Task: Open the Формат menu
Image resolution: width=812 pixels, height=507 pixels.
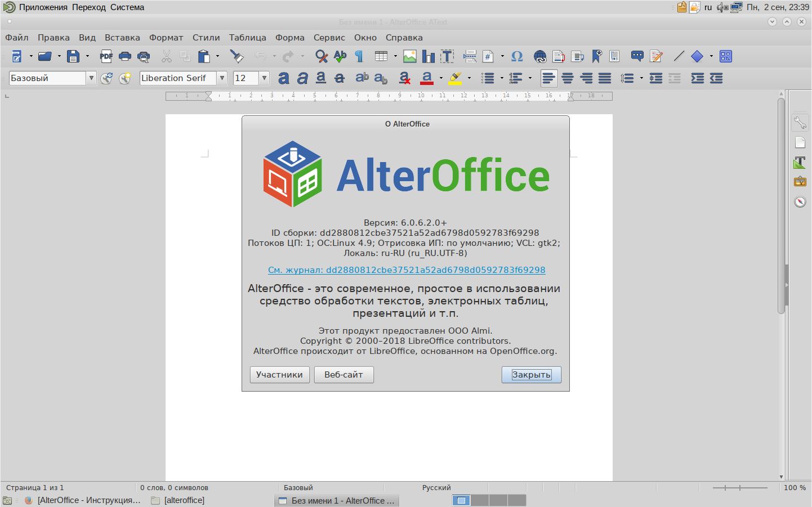Action: click(x=166, y=38)
